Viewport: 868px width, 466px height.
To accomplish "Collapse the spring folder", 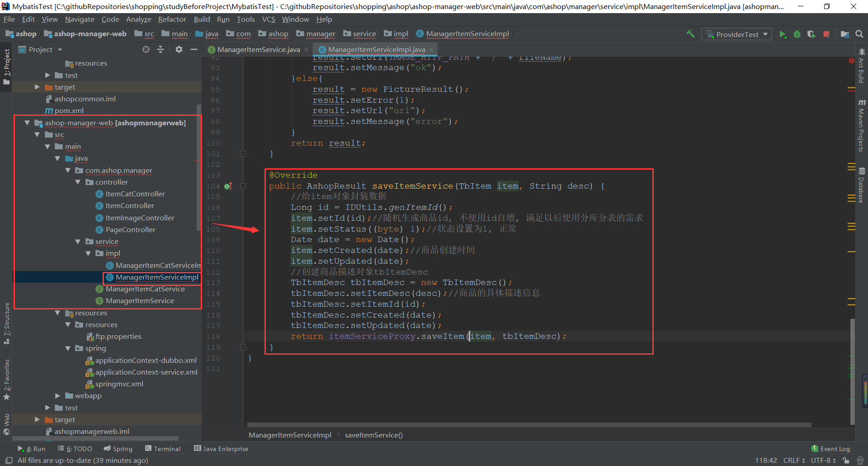I will click(68, 348).
